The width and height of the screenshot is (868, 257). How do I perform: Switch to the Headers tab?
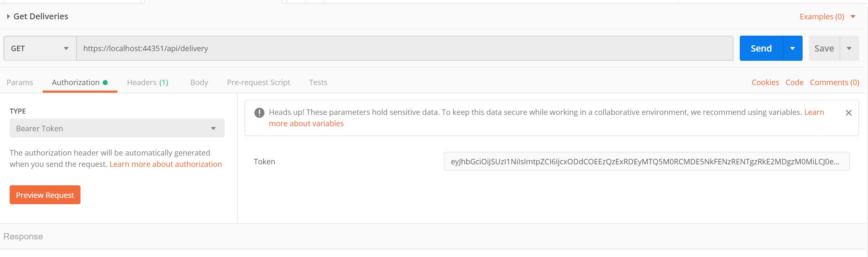(x=147, y=82)
